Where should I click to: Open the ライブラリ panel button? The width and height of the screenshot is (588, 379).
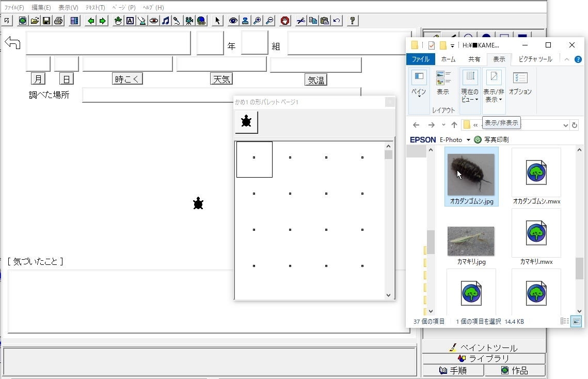(x=484, y=358)
